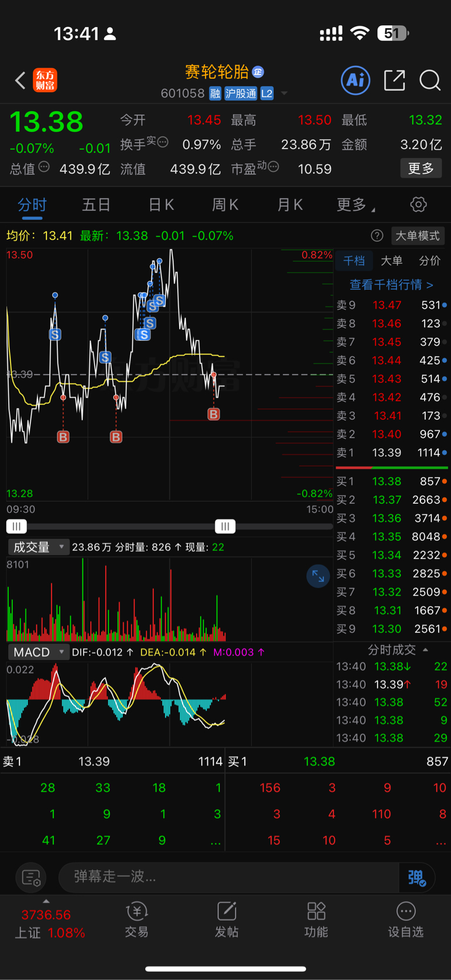Image resolution: width=451 pixels, height=980 pixels.
Task: Expand the 上证 index bar arrow
Action: (x=46, y=901)
